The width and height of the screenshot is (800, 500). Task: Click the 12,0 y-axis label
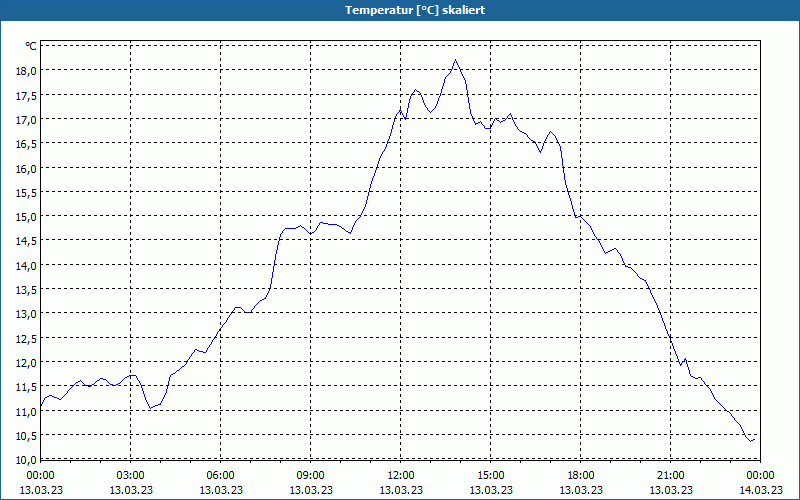[x=26, y=363]
